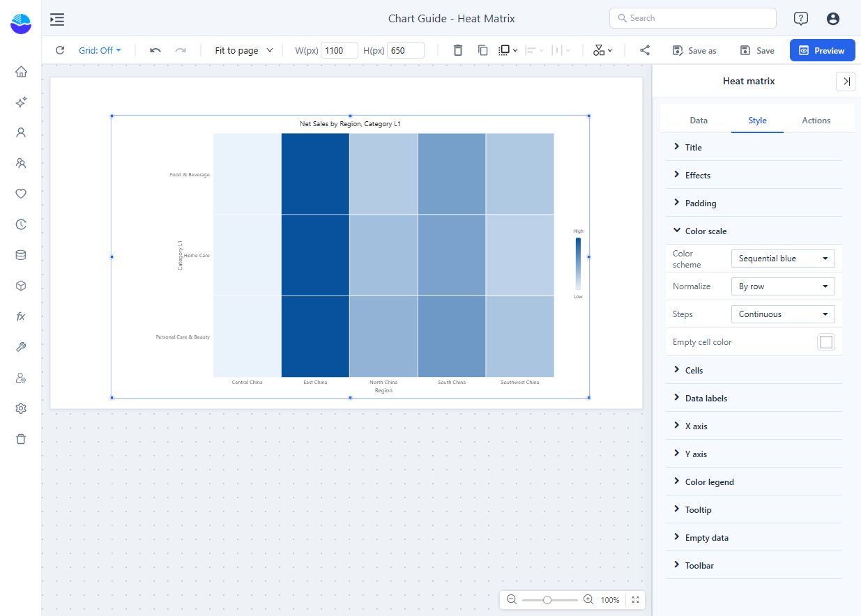Collapse the Heat matrix side panel
The image size is (861, 616).
846,82
